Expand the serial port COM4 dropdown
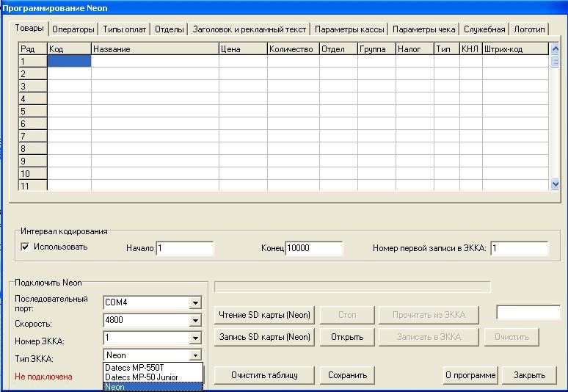 (195, 302)
